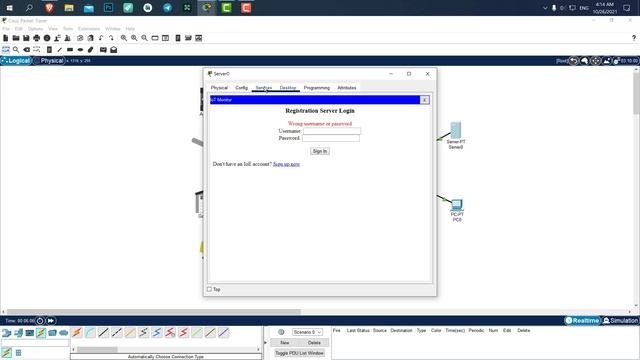640x360 pixels.
Task: Click the Back navigation icon in top-right bar
Action: pyautogui.click(x=574, y=61)
